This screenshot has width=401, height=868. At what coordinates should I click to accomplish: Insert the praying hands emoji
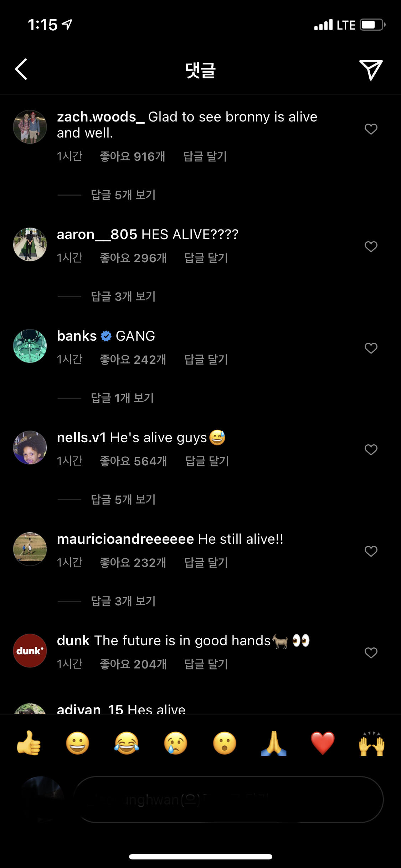pyautogui.click(x=274, y=743)
